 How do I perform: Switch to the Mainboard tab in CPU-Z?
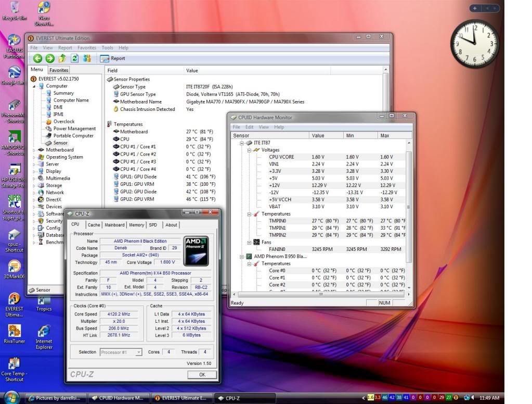[114, 225]
